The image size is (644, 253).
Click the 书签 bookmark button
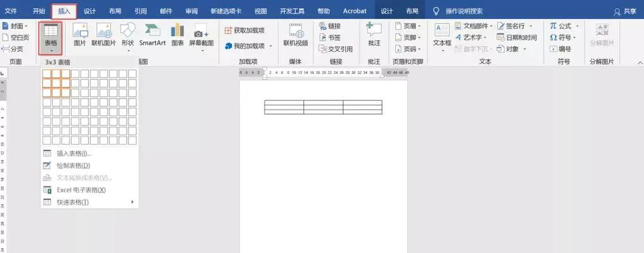click(330, 37)
